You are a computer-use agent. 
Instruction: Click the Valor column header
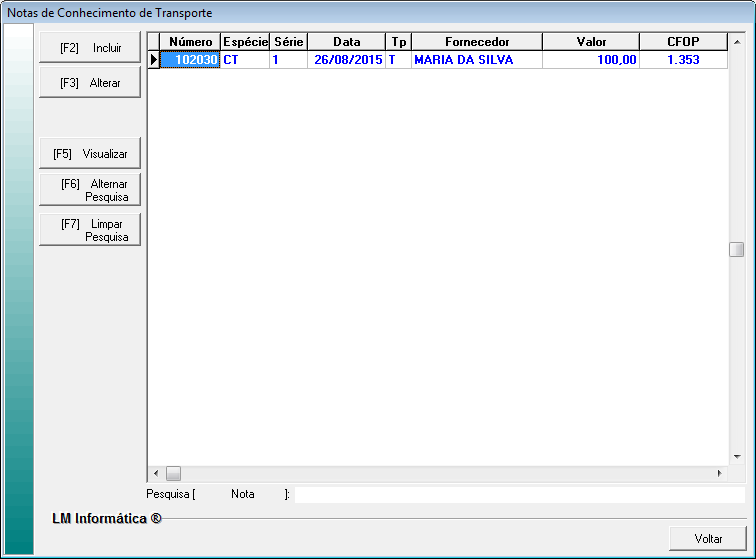click(591, 42)
